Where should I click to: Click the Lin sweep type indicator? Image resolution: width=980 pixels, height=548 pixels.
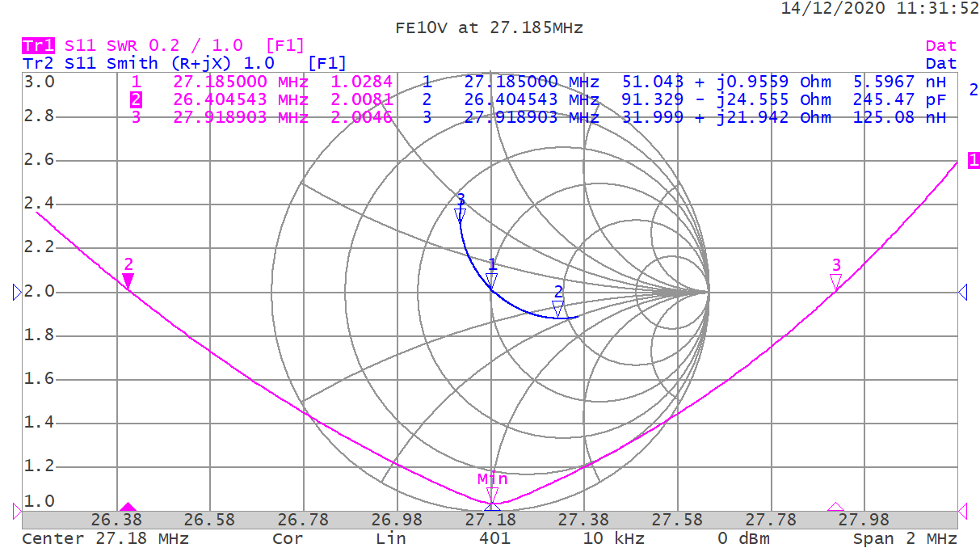click(x=389, y=538)
